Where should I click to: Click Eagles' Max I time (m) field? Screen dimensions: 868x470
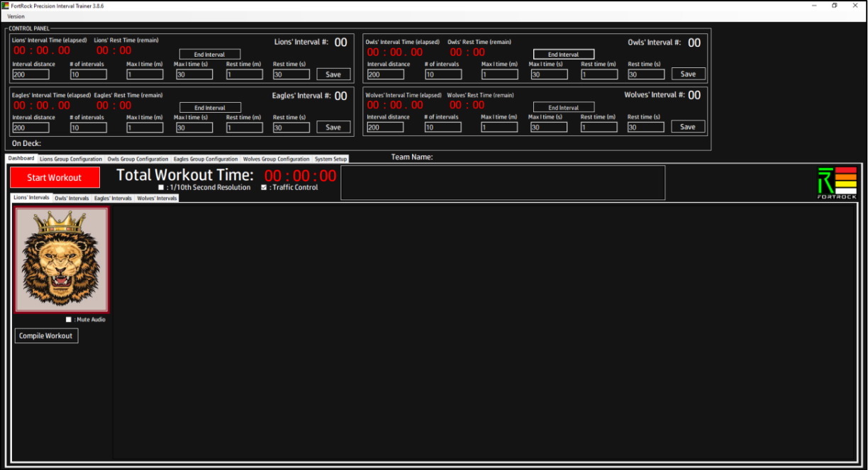(145, 128)
